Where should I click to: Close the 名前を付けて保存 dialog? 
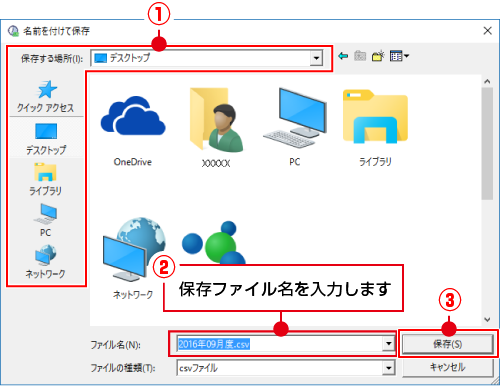(488, 31)
